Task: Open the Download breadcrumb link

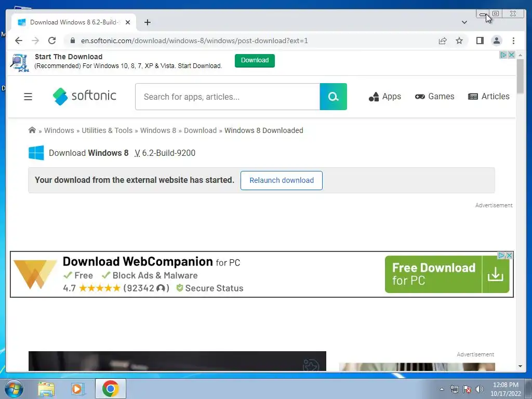Action: pyautogui.click(x=200, y=130)
